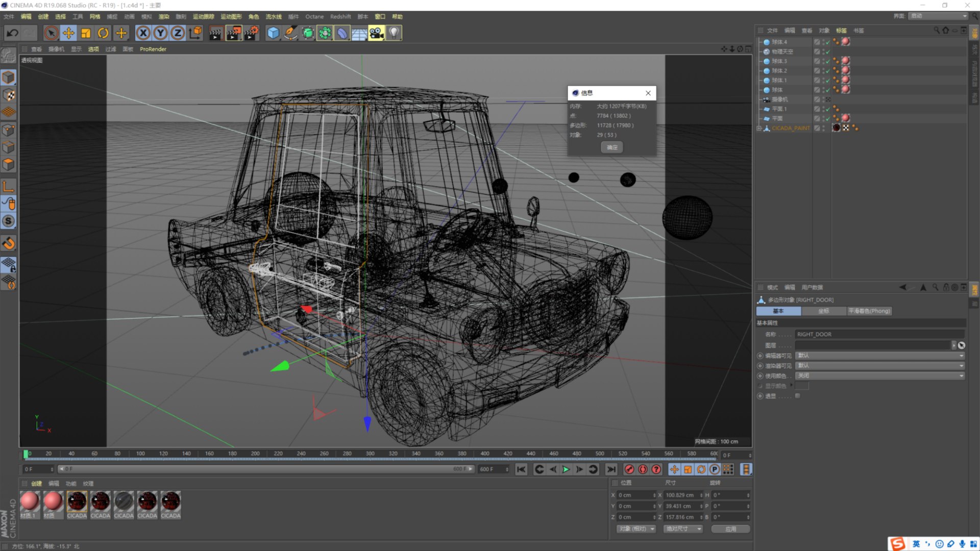Click the 应用 (Apply) button
This screenshot has height=551, width=980.
tap(731, 529)
